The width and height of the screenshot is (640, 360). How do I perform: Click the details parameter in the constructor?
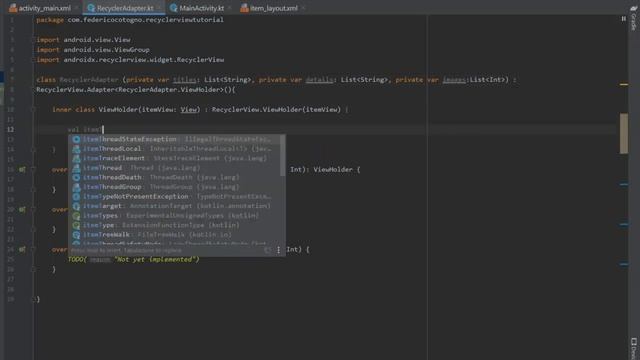pos(319,80)
